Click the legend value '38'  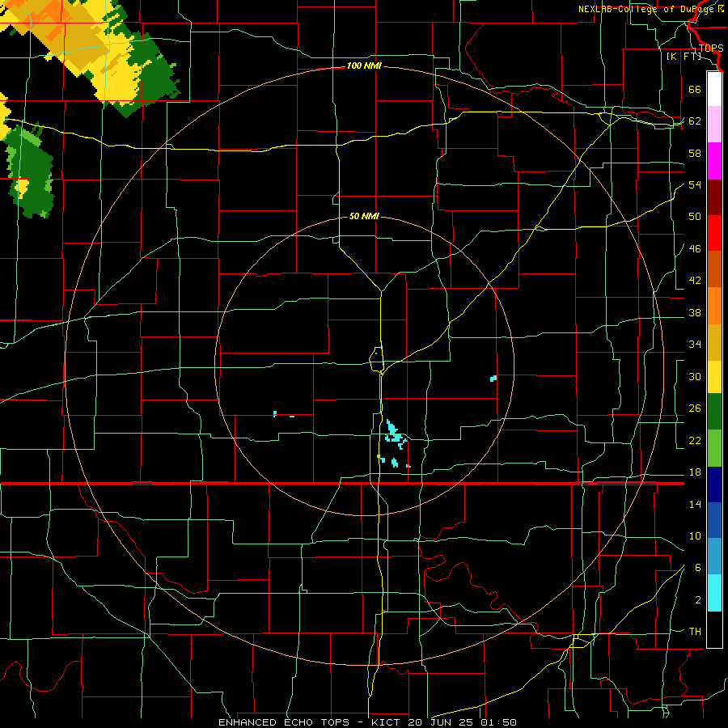(x=695, y=313)
